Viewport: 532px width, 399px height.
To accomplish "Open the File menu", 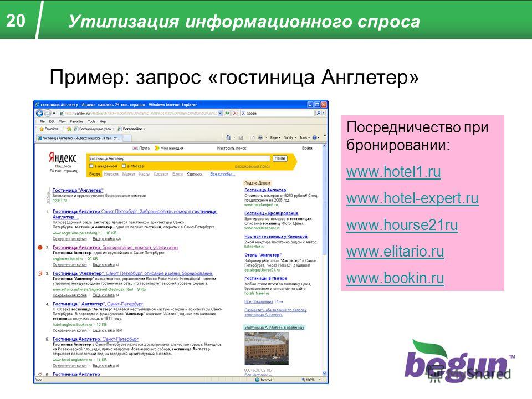I will (43, 121).
